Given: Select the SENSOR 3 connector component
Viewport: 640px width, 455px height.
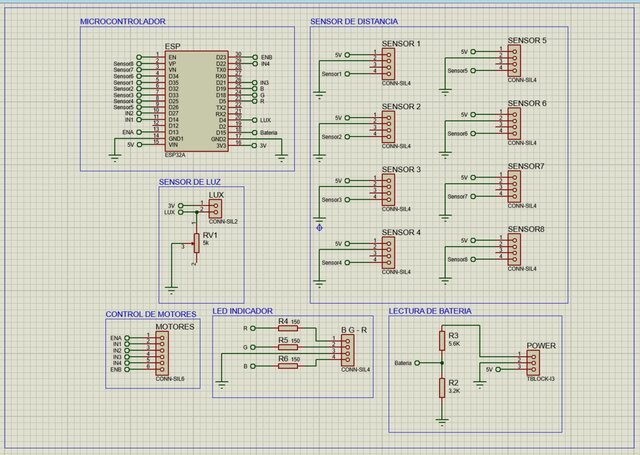Looking at the screenshot, I should coord(389,190).
